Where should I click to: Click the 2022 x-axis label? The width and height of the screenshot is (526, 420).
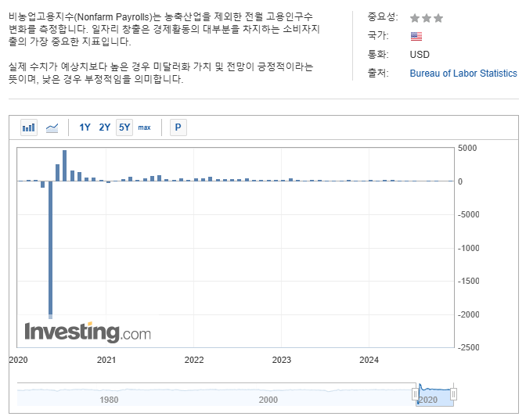click(194, 360)
